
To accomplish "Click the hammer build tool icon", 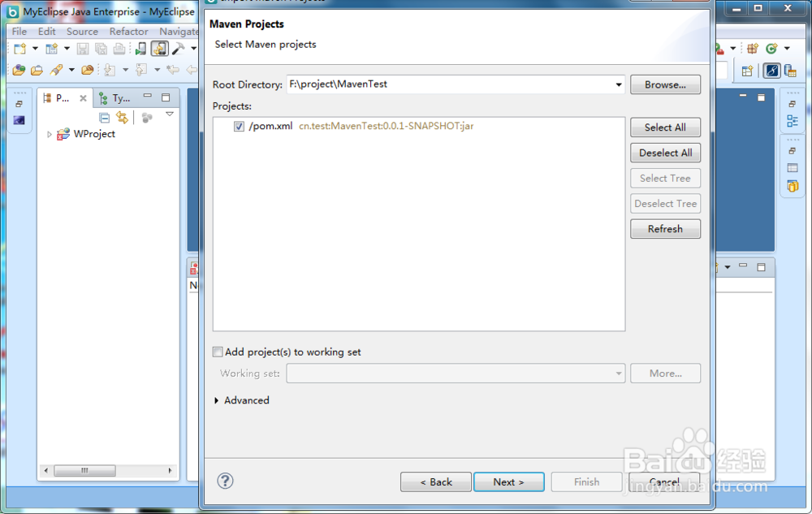I will tap(178, 49).
